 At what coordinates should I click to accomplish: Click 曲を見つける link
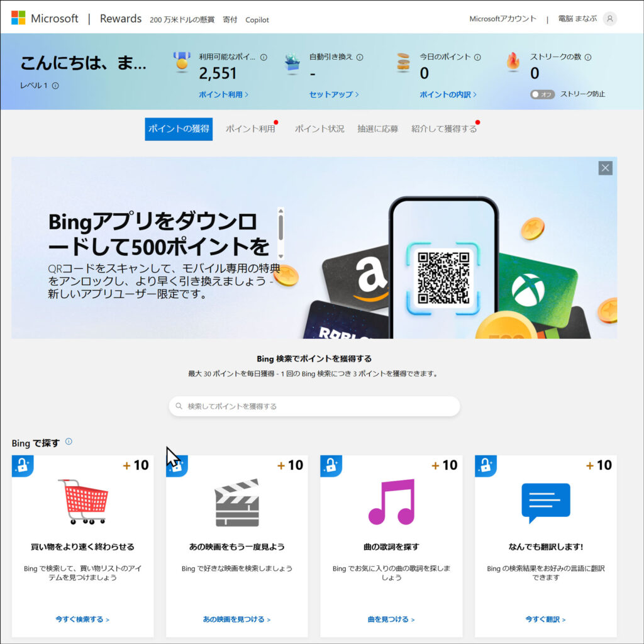(x=391, y=619)
